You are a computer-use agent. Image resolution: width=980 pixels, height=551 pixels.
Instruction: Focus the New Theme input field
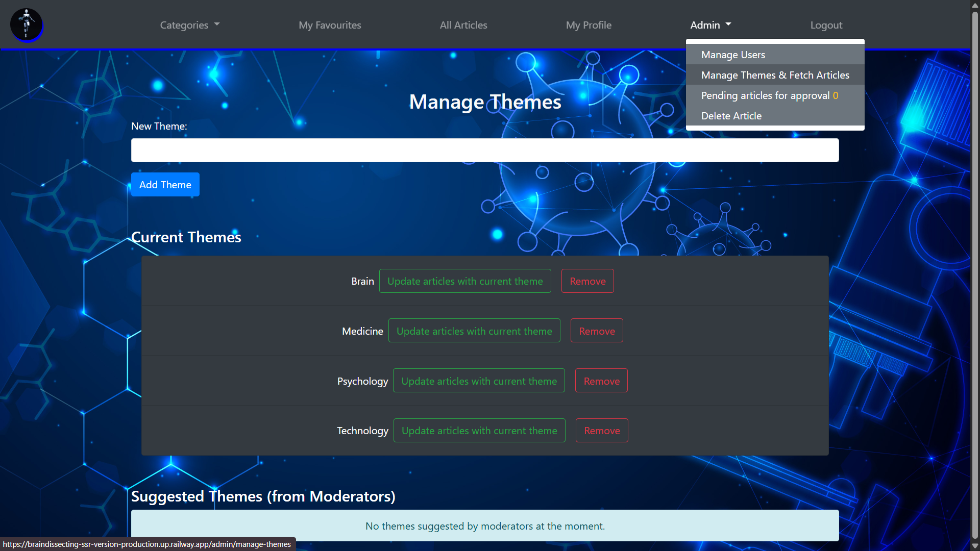click(x=484, y=151)
